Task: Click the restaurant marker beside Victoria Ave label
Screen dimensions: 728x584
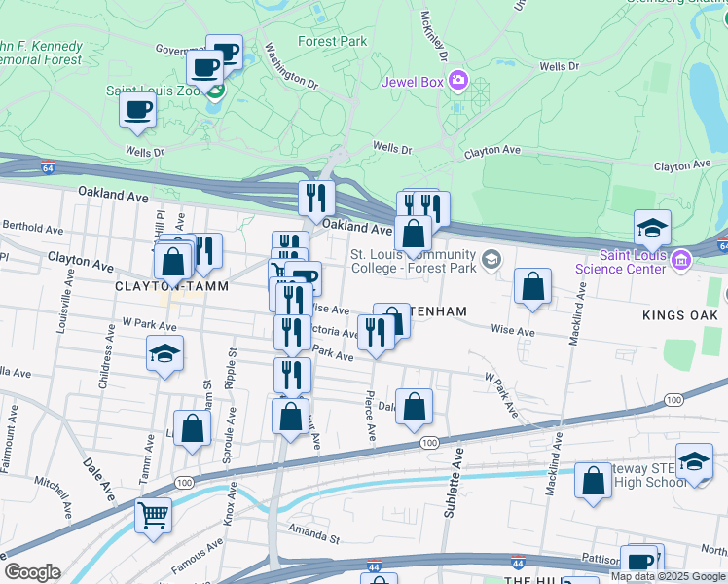Action: (x=293, y=333)
